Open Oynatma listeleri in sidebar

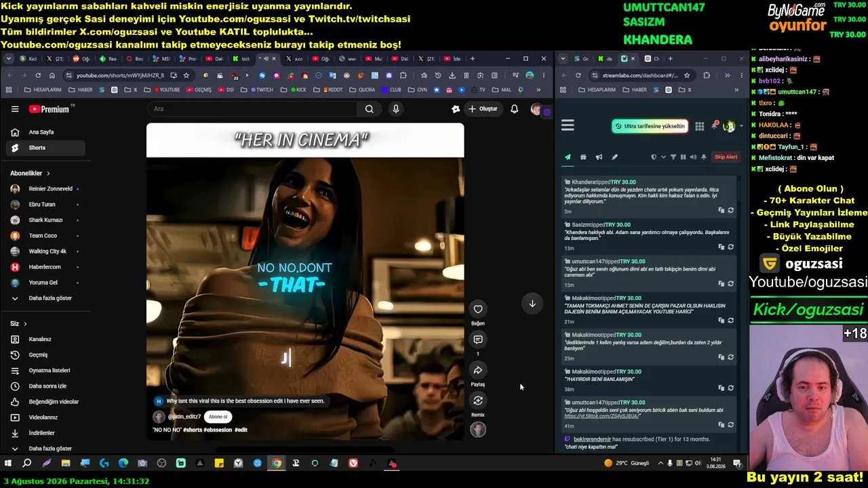[x=45, y=371]
